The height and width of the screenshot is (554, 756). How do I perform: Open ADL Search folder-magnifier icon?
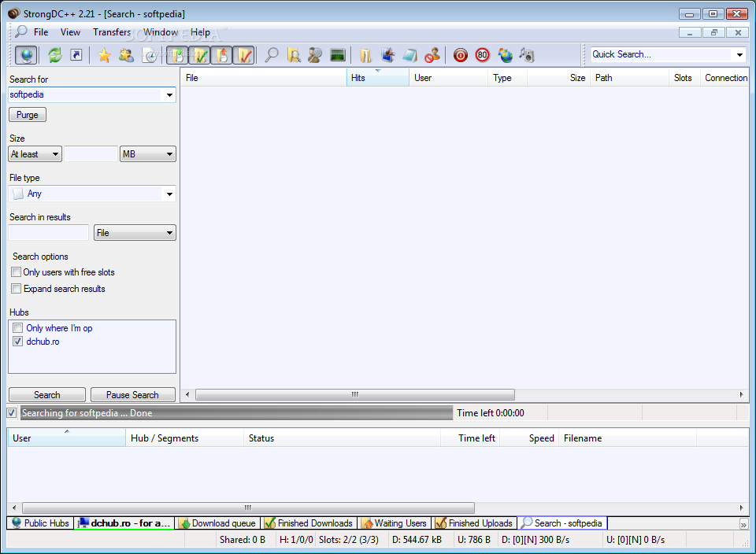tap(294, 55)
